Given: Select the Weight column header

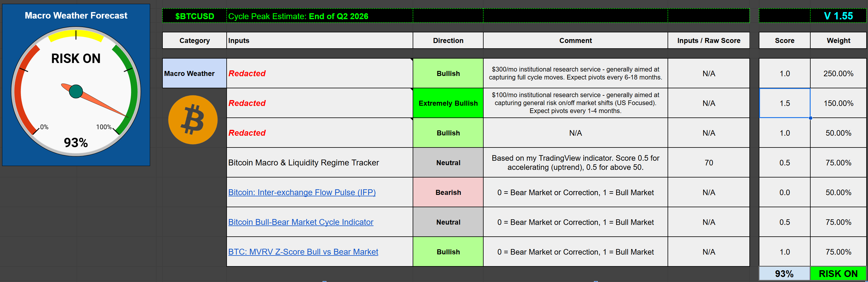Looking at the screenshot, I should coord(838,40).
